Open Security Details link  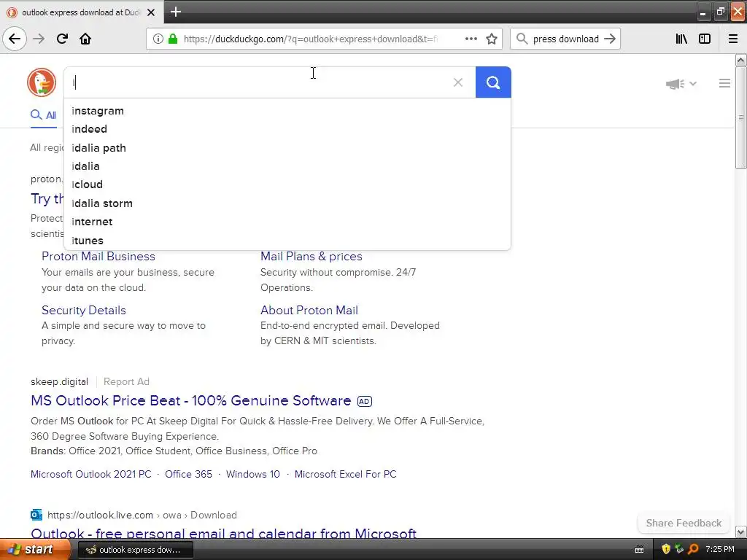point(84,310)
